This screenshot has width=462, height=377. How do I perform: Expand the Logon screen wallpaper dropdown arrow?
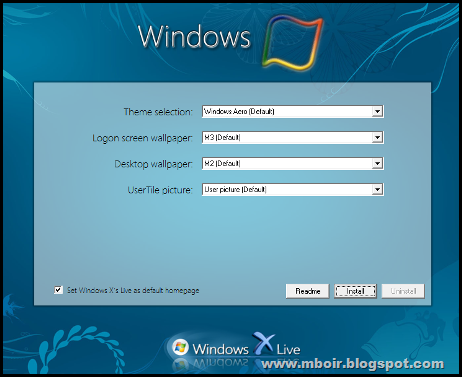coord(377,137)
